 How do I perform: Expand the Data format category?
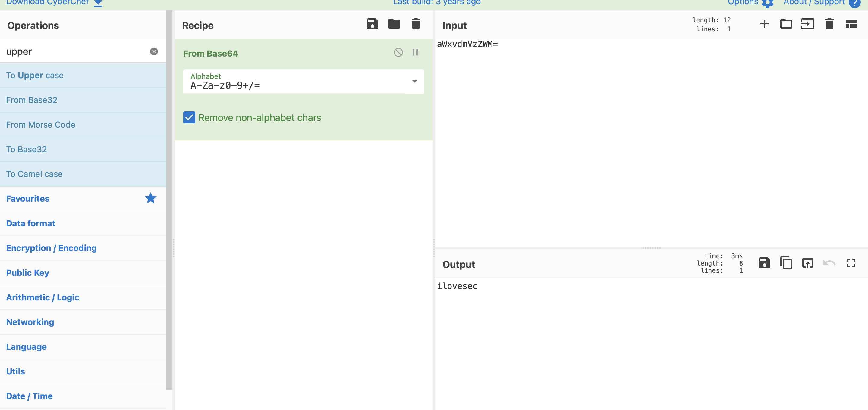pyautogui.click(x=31, y=224)
